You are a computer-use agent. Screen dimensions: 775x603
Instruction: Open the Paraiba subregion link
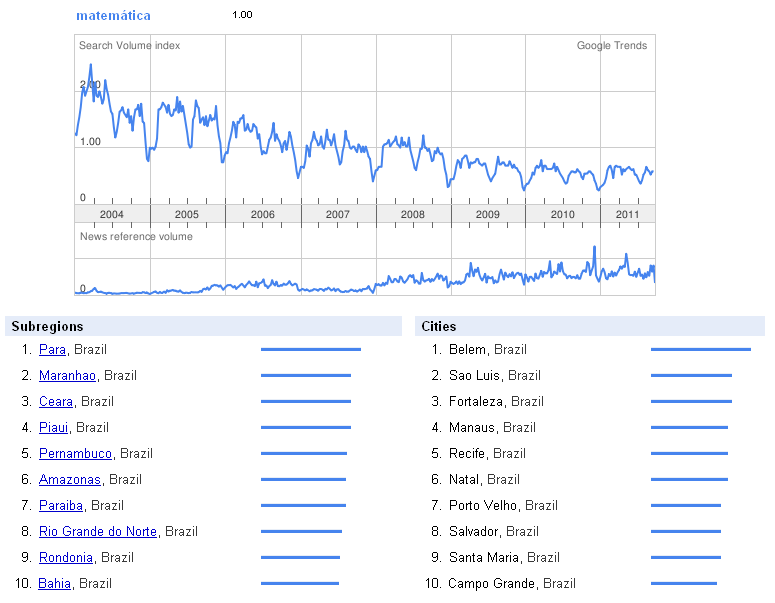click(x=61, y=506)
